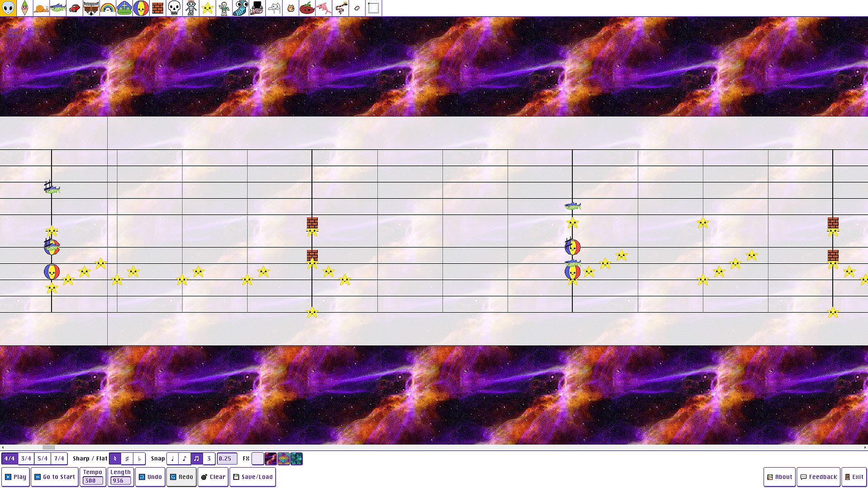Choose the star instrument in the top palette

(207, 8)
